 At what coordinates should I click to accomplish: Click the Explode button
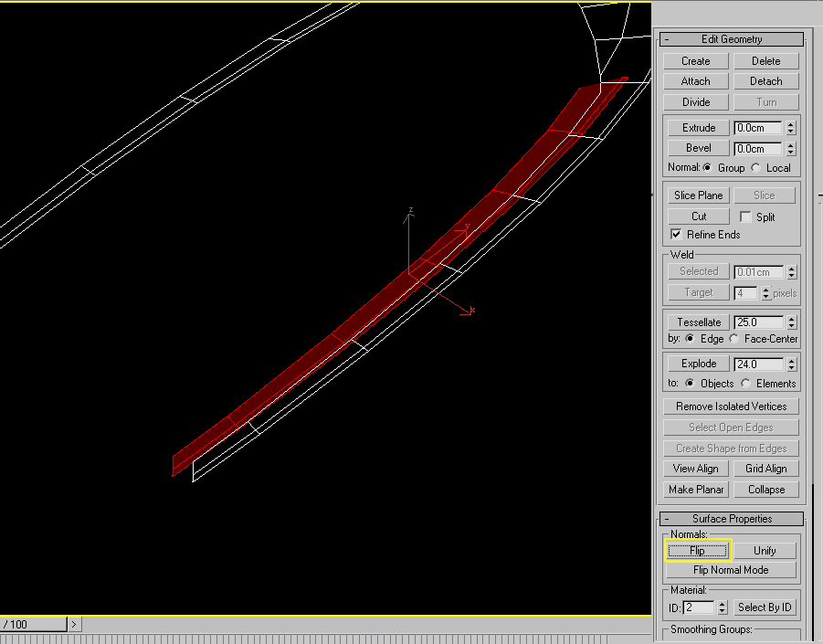[699, 364]
